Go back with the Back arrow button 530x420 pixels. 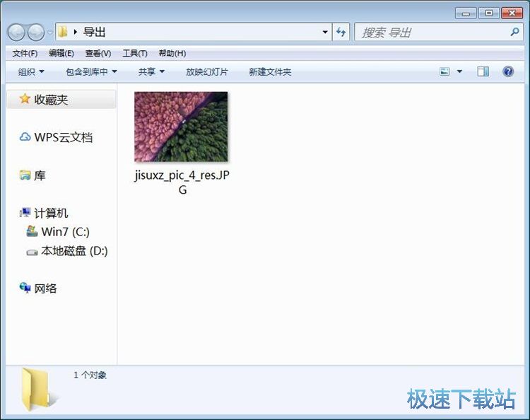[x=16, y=33]
